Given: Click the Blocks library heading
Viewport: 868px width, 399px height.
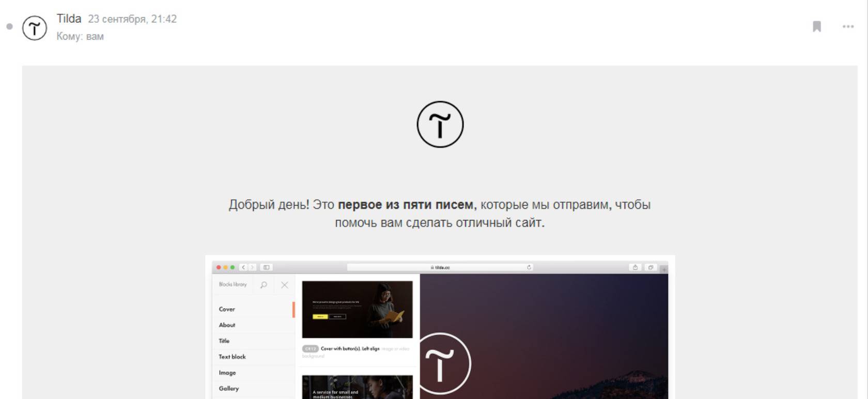Looking at the screenshot, I should (x=233, y=284).
